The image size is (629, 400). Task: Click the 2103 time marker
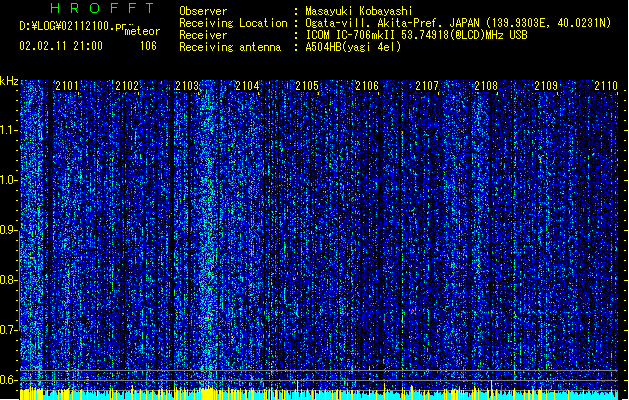(187, 86)
